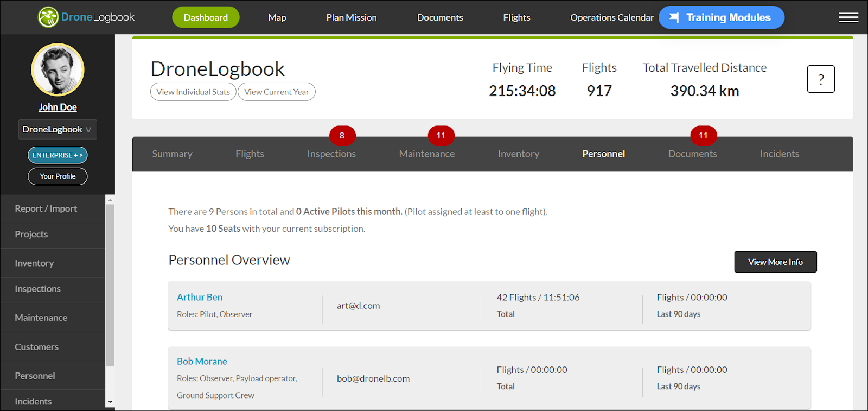This screenshot has width=868, height=411.
Task: Switch to the Documents tab
Action: (x=693, y=154)
